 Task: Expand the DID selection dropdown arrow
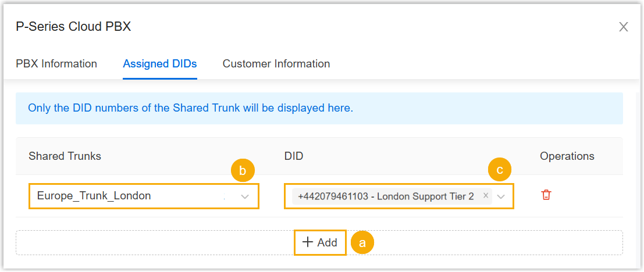(x=501, y=196)
